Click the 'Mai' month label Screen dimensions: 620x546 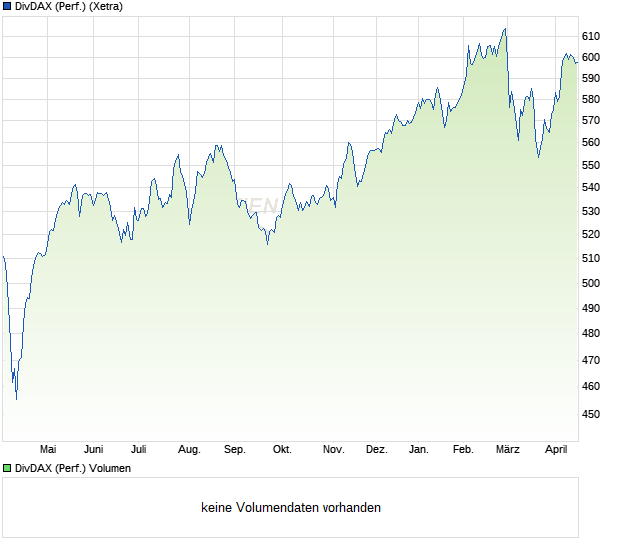pyautogui.click(x=48, y=449)
